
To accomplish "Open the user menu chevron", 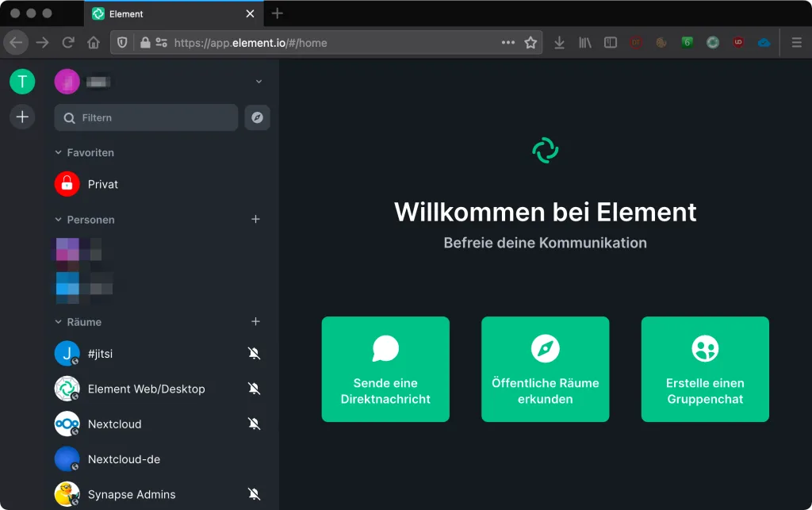I will [259, 82].
